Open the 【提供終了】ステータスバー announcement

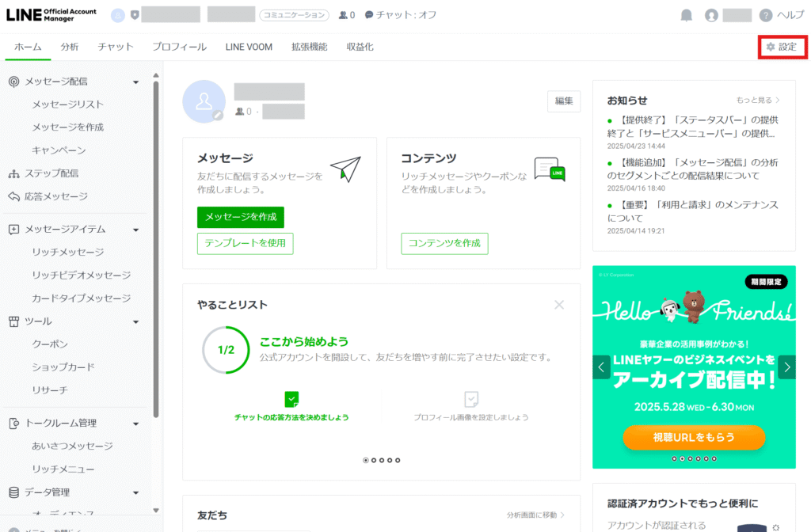[x=693, y=127]
